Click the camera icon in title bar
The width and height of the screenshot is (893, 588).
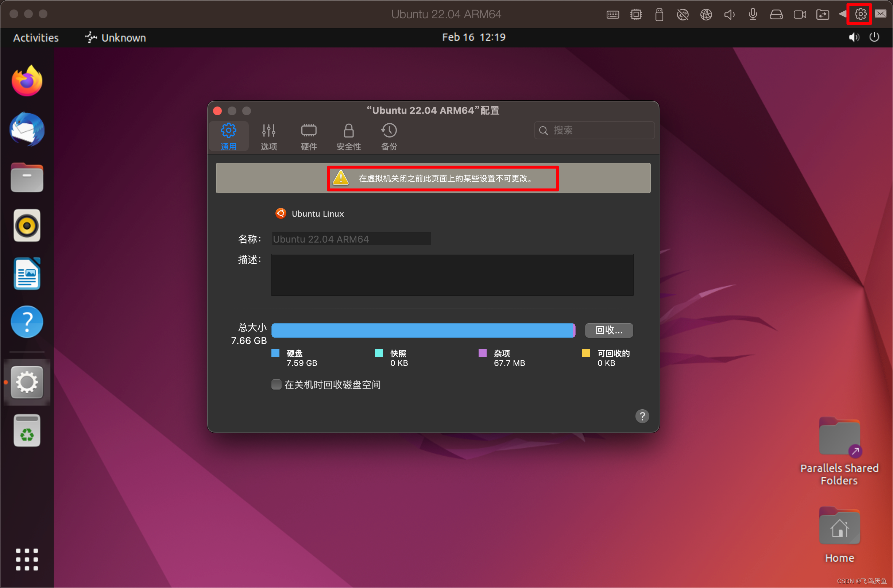pyautogui.click(x=800, y=15)
